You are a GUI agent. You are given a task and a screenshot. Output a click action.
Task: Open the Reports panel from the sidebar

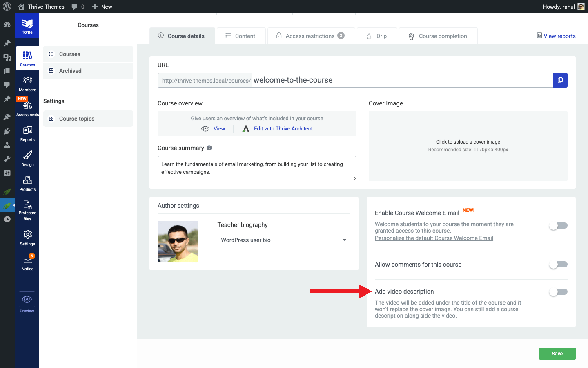pos(27,134)
